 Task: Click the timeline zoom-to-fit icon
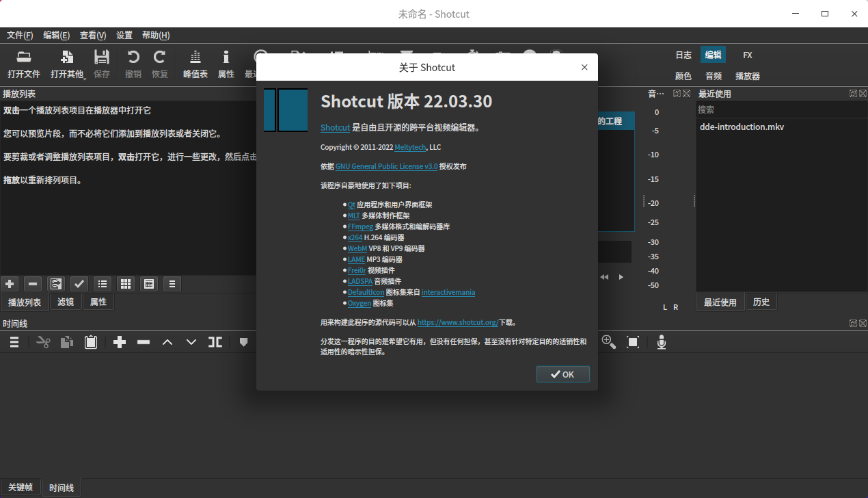[633, 342]
